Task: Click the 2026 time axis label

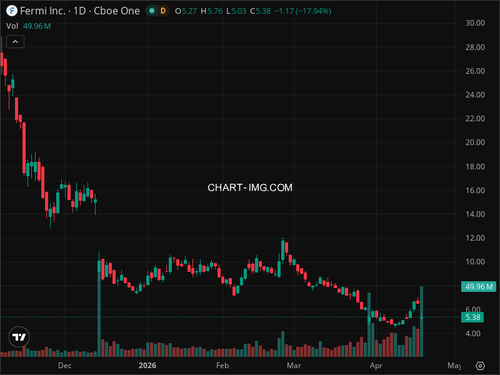Action: click(147, 365)
